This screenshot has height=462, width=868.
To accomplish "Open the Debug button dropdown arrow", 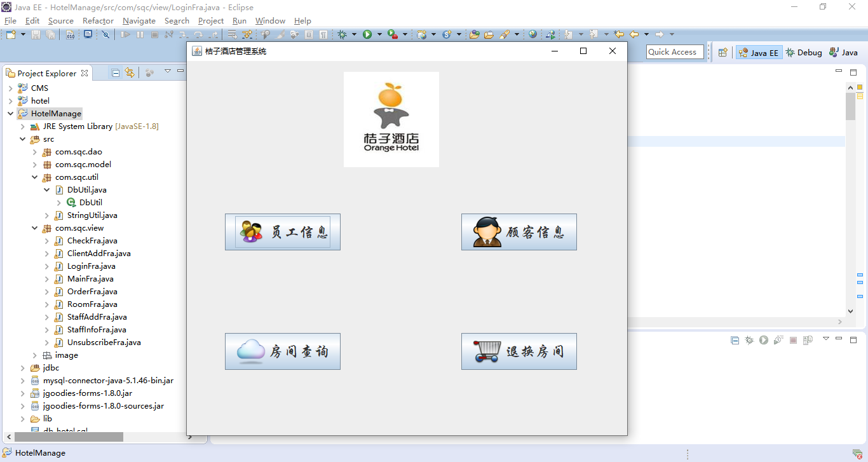I will click(x=354, y=35).
